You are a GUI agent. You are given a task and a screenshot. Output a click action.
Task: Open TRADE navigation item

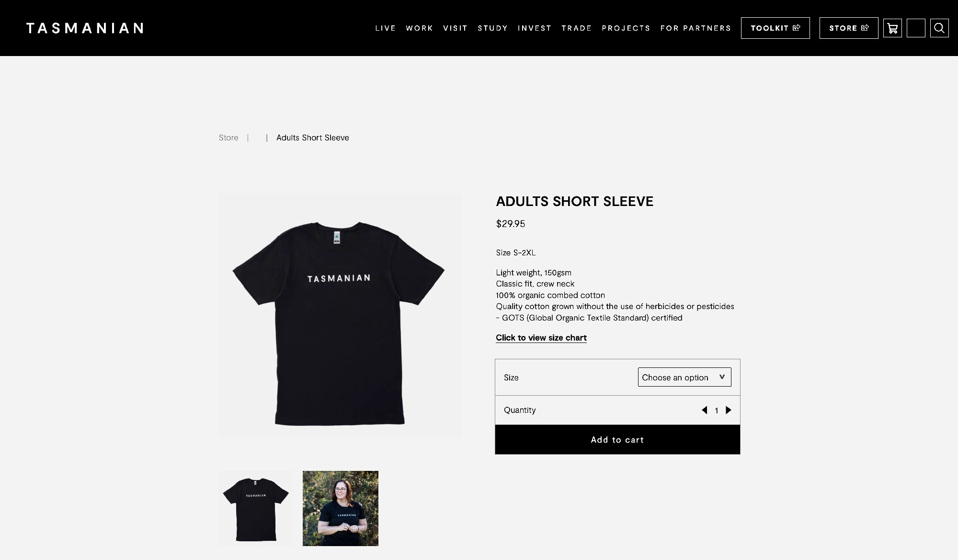577,28
